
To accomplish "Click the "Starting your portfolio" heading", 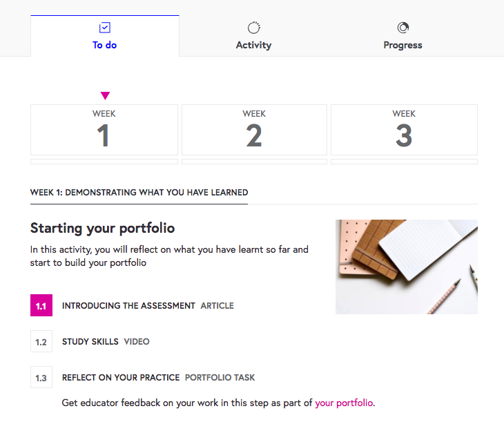I will pyautogui.click(x=102, y=228).
